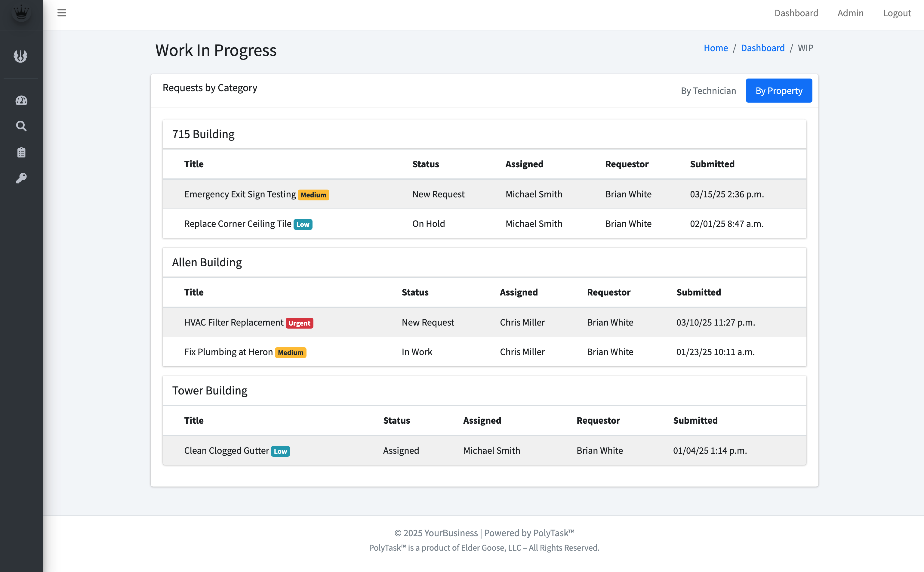Image resolution: width=924 pixels, height=572 pixels.
Task: Open the dashboard speedometer icon in sidebar
Action: 21,100
